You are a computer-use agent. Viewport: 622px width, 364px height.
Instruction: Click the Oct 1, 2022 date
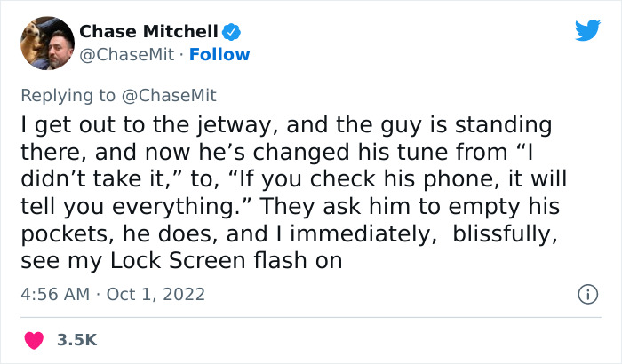click(x=156, y=294)
